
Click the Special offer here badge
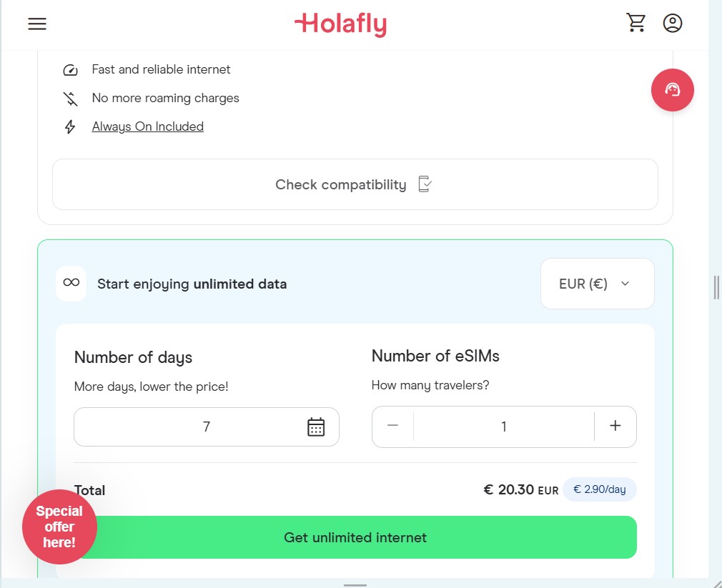(59, 527)
